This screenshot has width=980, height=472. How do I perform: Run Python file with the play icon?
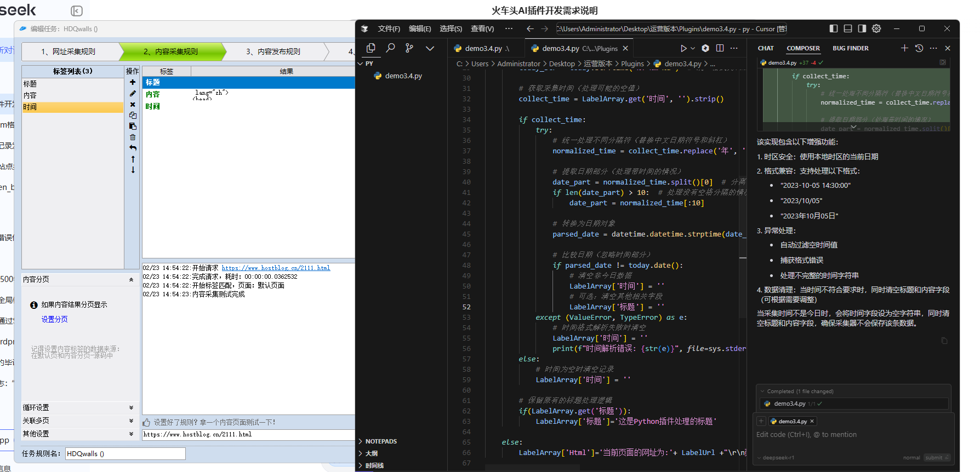683,48
